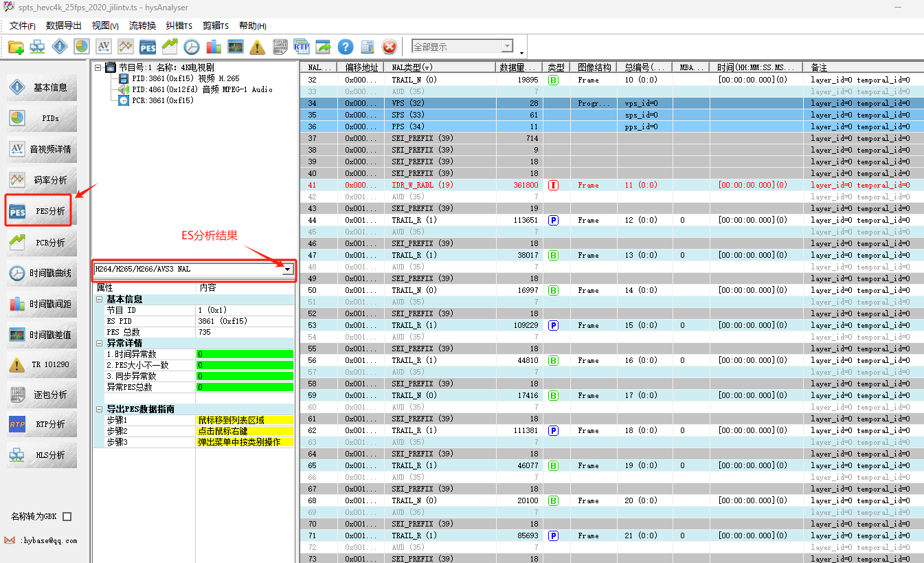Open the TR 101290 warning triangle toolbar icon

[258, 47]
